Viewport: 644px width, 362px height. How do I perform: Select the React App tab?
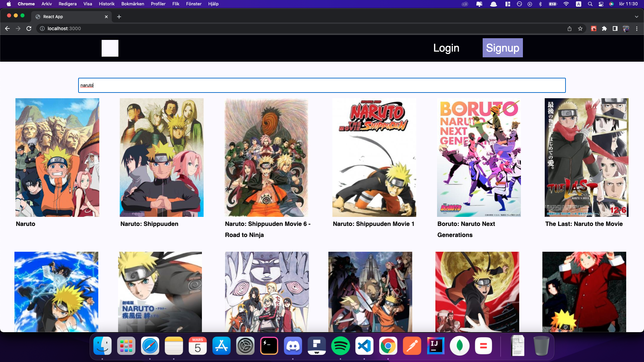pyautogui.click(x=71, y=17)
